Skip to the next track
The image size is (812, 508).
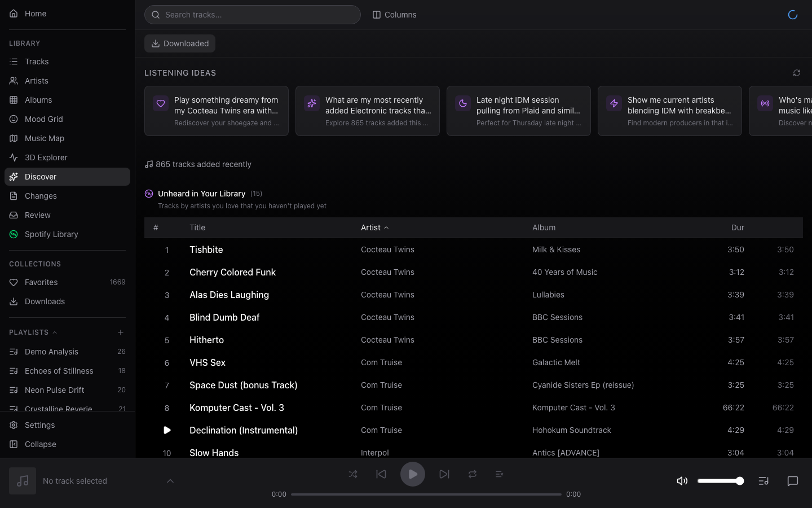(x=444, y=474)
